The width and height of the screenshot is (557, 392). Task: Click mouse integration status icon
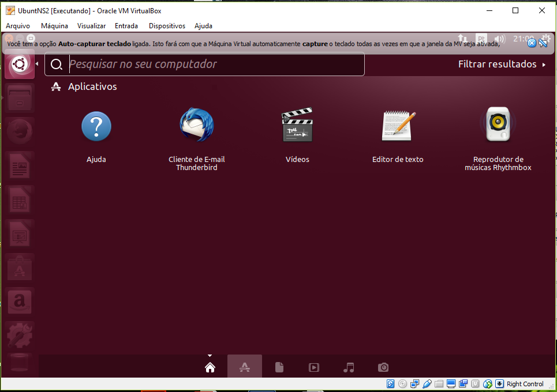pos(487,384)
